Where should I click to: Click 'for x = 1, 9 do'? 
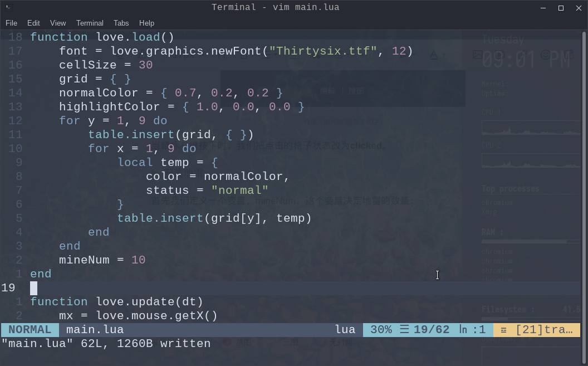tap(142, 149)
